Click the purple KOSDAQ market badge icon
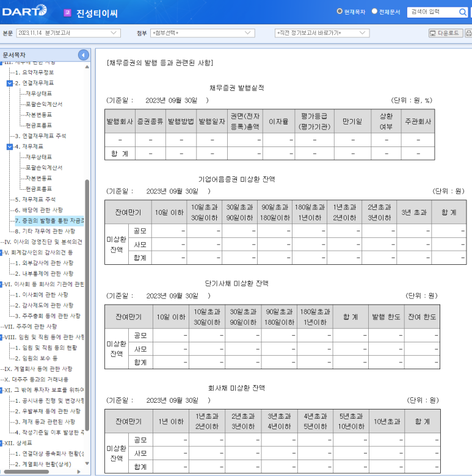Screen dimensions: 472x476 67,13
